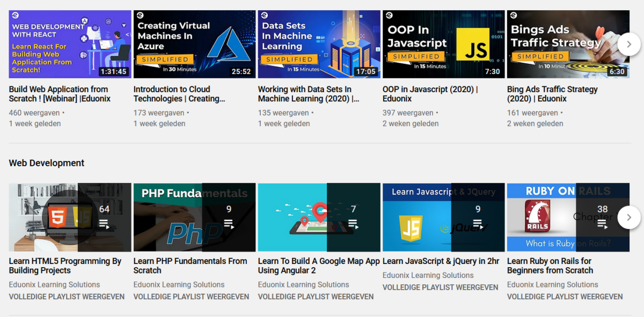The width and height of the screenshot is (644, 317).
Task: Open the Learn Javascript & JQuery playlist thumbnail
Action: tap(443, 217)
